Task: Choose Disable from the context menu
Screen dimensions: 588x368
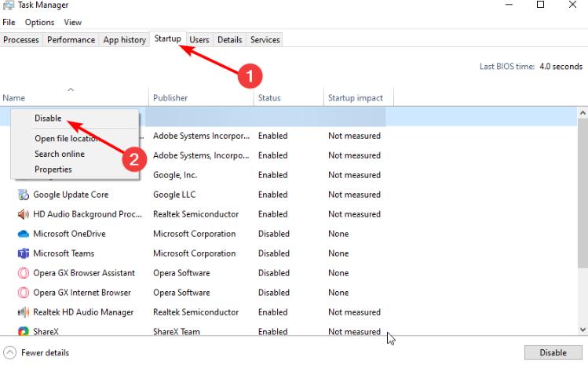Action: click(48, 118)
